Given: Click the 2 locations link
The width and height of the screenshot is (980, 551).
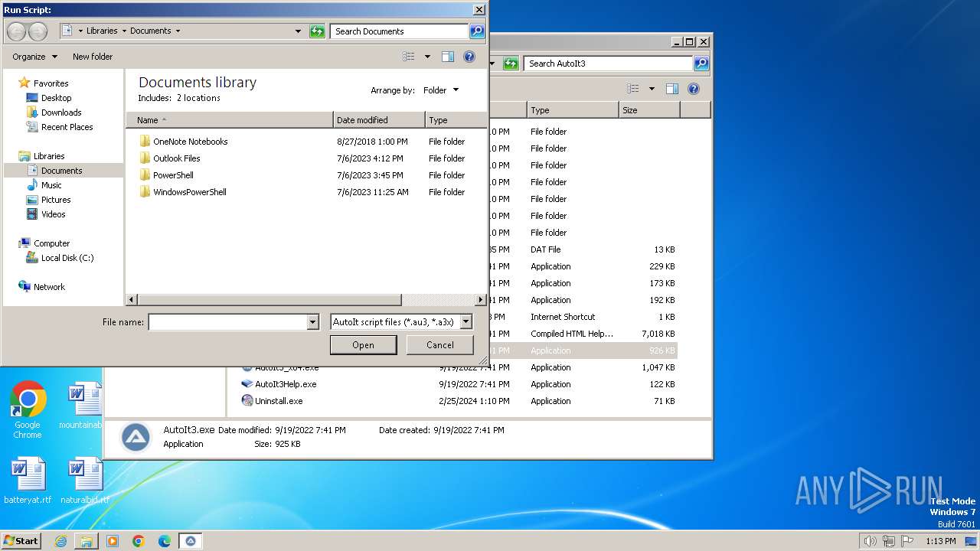Looking at the screenshot, I should coord(198,98).
